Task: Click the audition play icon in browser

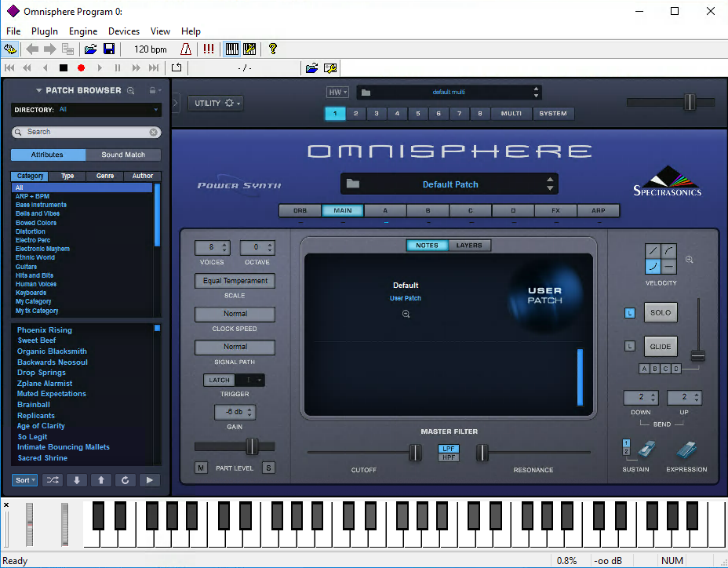Action: pos(149,480)
